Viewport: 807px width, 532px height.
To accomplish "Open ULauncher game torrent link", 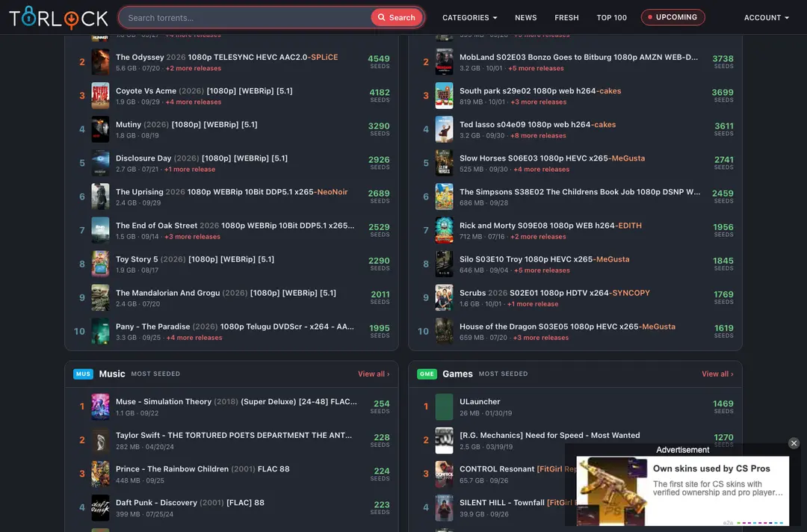I will (x=480, y=402).
